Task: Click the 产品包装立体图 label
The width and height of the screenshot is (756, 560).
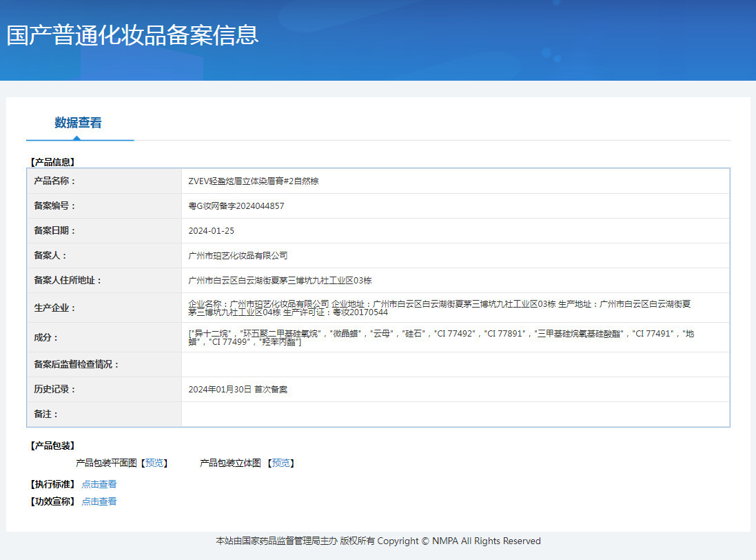Action: [x=230, y=463]
